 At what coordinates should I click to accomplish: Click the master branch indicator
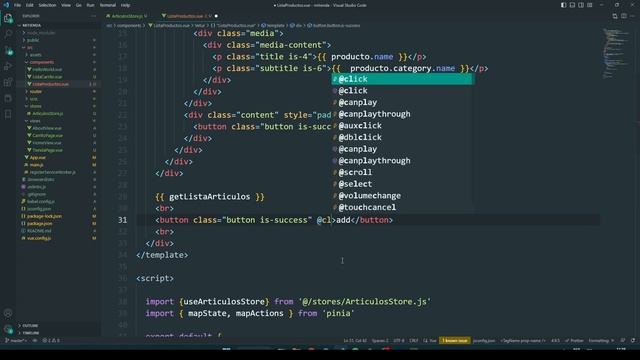16,340
